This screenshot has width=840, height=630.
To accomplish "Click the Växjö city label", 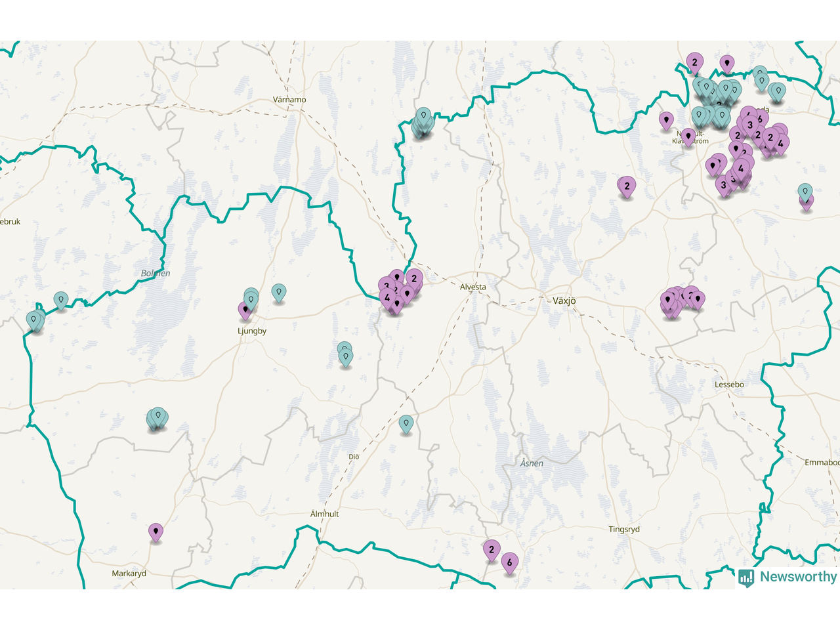I will (564, 301).
